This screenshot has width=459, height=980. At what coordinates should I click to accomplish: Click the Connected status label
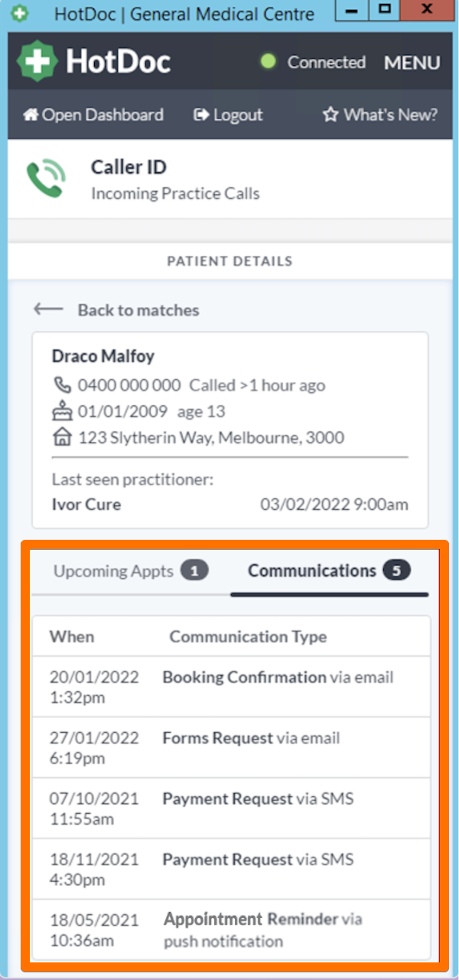(x=327, y=63)
